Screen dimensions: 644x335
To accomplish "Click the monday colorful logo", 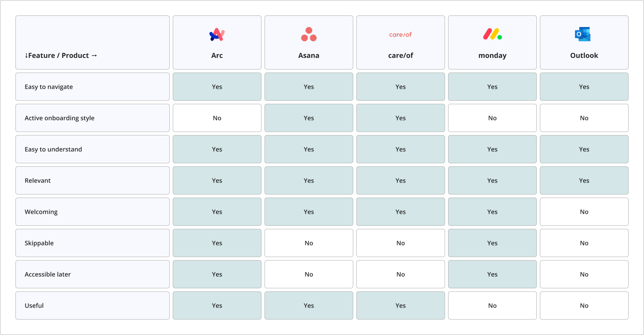I will (x=492, y=34).
